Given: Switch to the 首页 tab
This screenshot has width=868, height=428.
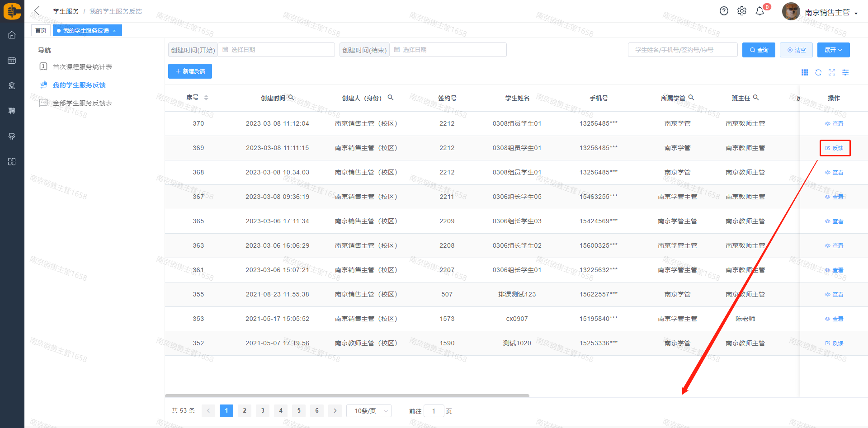Looking at the screenshot, I should pos(41,31).
